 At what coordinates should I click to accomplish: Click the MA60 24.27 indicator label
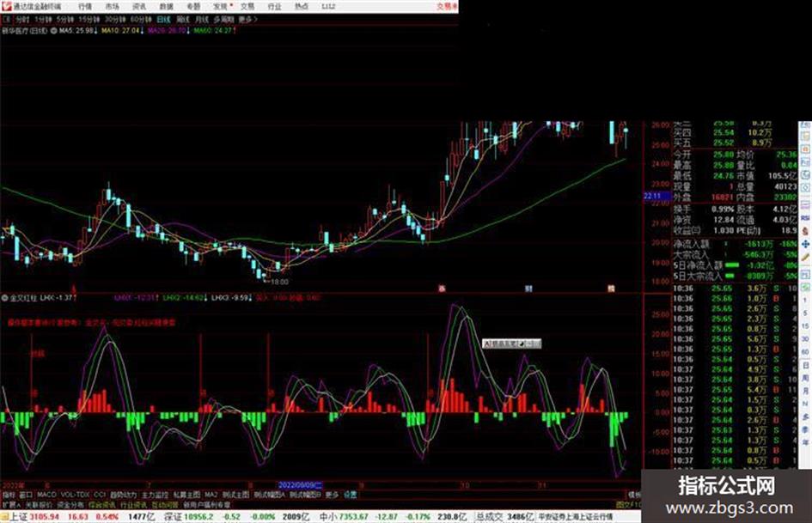click(x=215, y=31)
